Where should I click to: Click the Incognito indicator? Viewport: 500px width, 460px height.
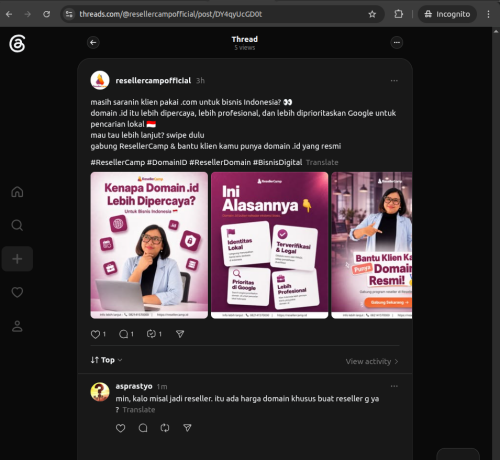pos(447,14)
